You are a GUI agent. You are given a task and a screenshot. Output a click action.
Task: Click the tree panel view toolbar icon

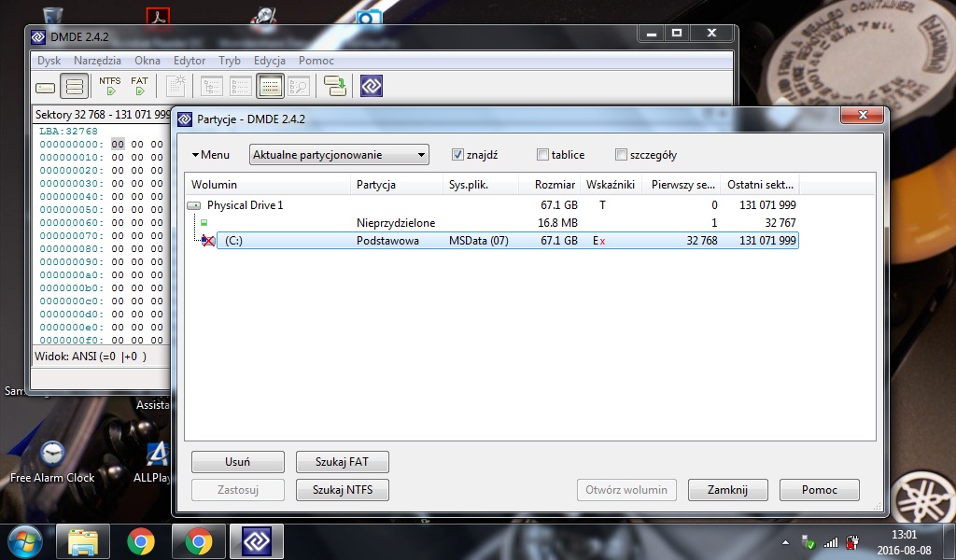coord(212,87)
